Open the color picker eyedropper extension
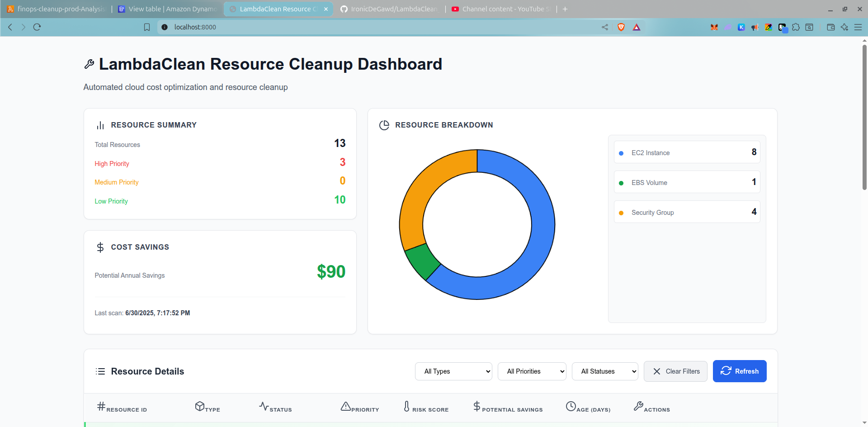 pyautogui.click(x=768, y=27)
